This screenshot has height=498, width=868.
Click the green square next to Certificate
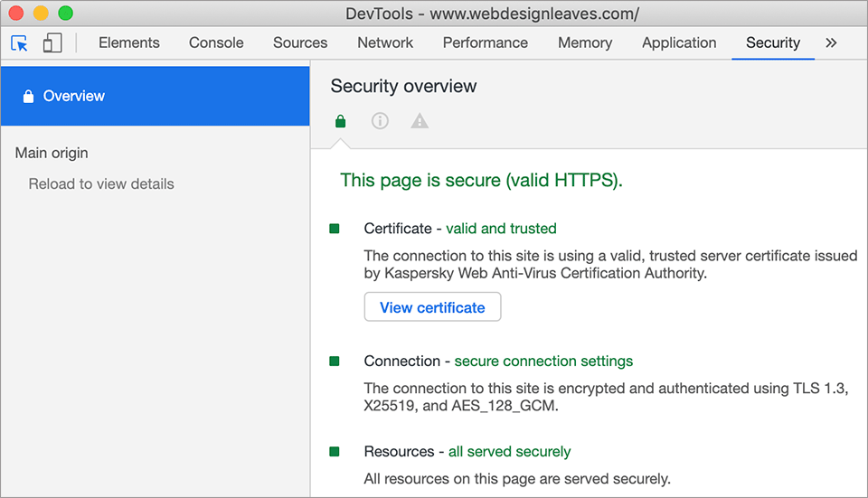point(335,229)
